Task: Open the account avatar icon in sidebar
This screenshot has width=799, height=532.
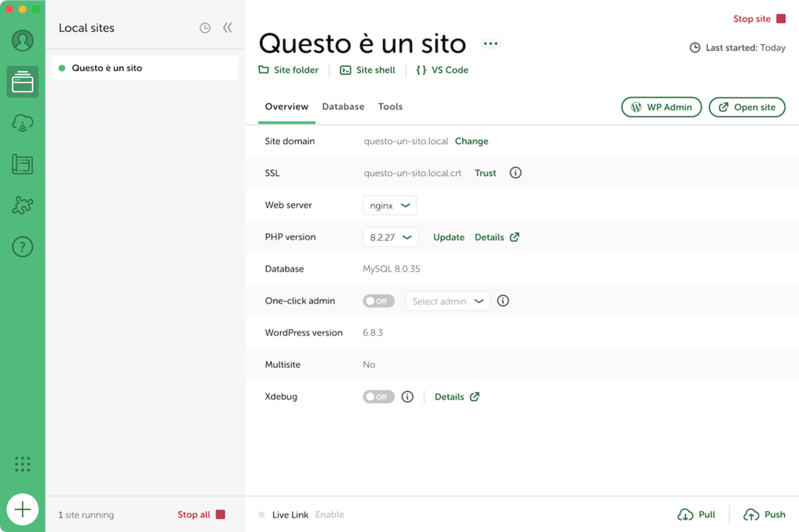Action: tap(23, 41)
